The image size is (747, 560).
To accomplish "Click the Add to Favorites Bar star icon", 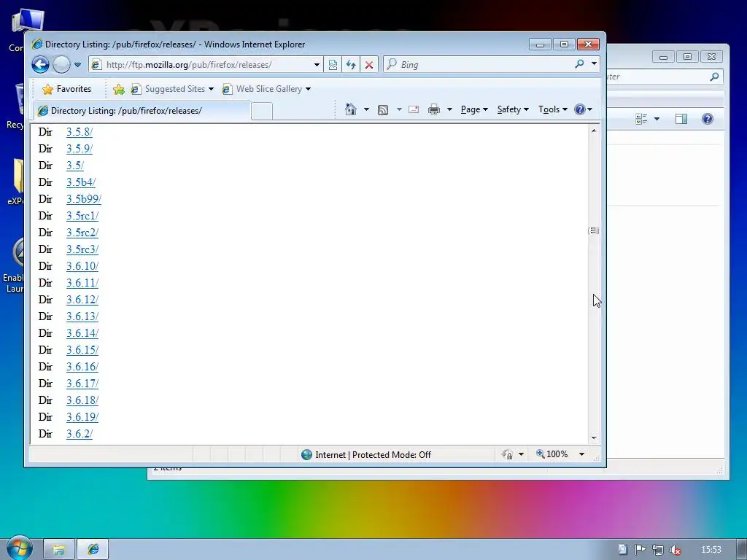I will pyautogui.click(x=119, y=89).
